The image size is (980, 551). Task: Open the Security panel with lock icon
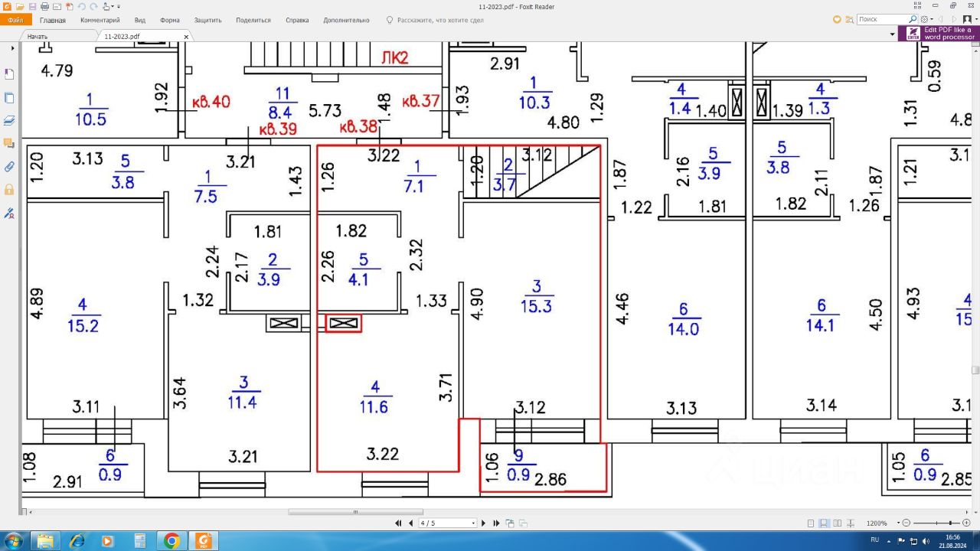10,189
